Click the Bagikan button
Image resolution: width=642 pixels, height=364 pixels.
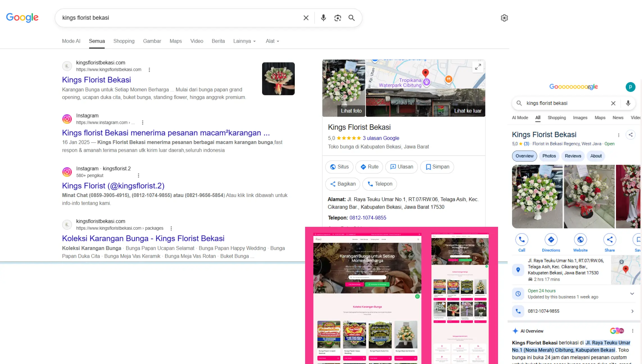point(343,184)
